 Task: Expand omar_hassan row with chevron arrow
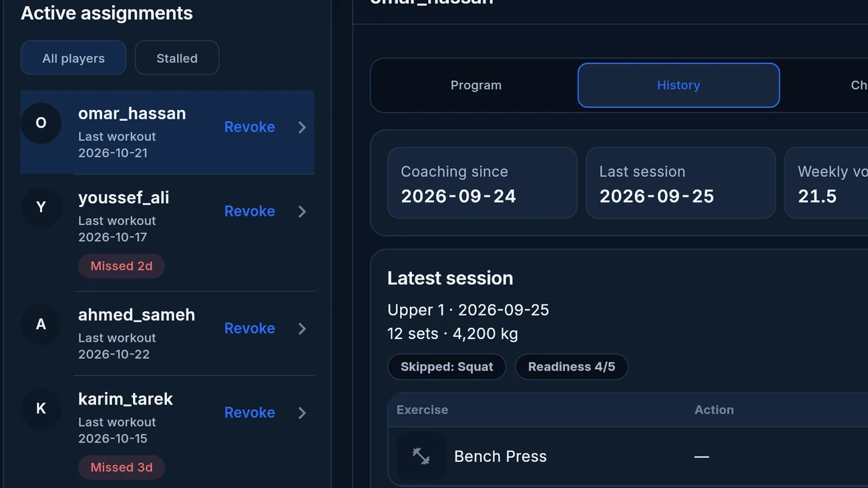(302, 128)
